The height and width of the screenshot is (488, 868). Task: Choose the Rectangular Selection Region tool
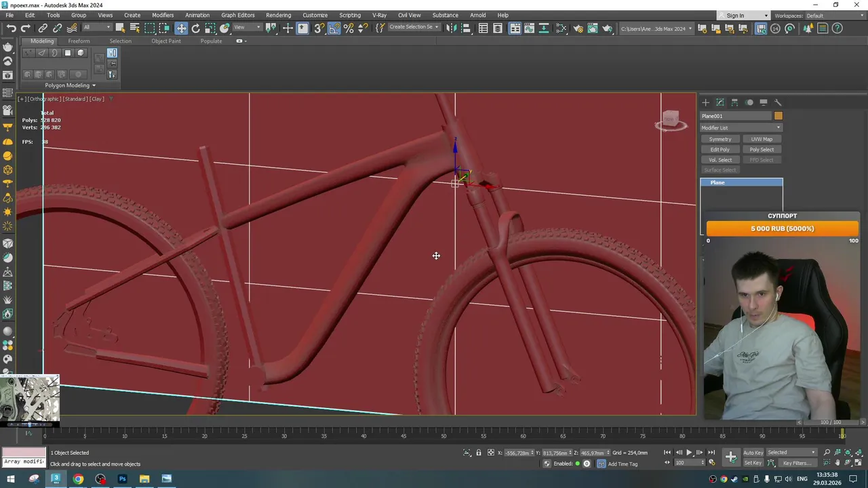click(150, 28)
